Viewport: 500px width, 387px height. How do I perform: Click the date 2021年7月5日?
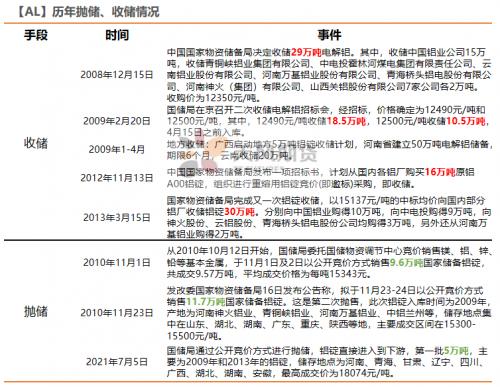[x=117, y=362]
